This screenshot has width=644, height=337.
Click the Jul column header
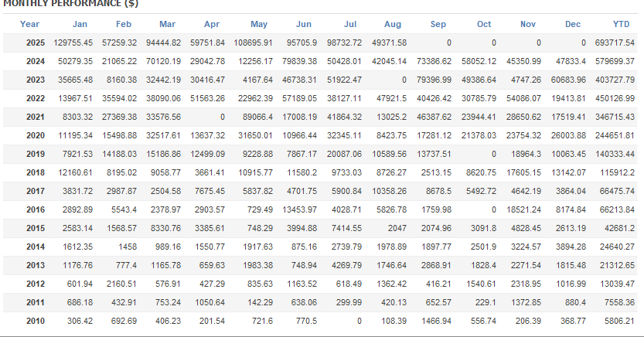(350, 24)
